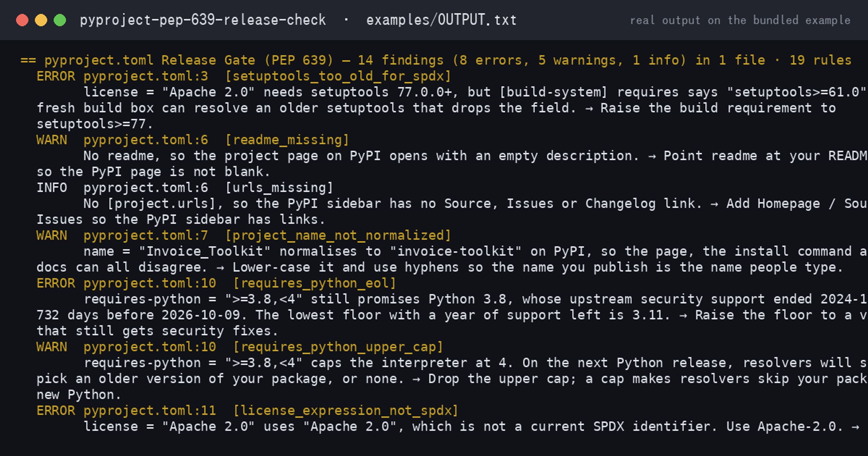Click the green maximize window dot
Image resolution: width=868 pixels, height=456 pixels.
point(60,20)
